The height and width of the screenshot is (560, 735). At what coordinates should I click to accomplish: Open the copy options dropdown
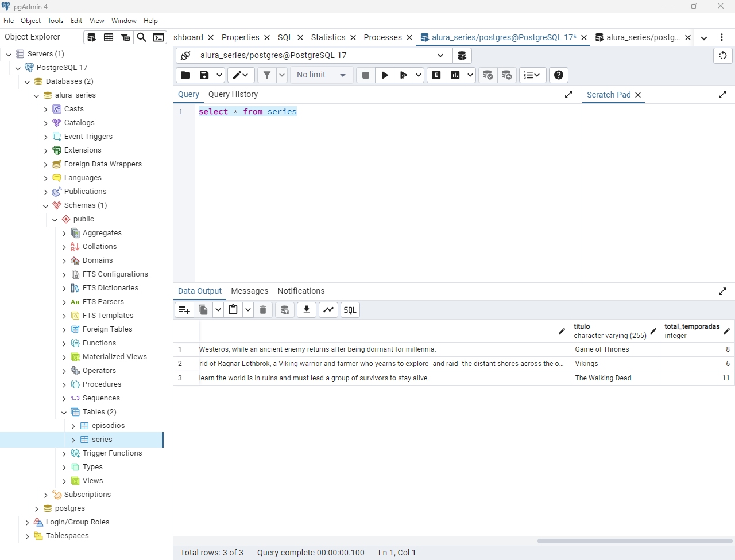pos(218,310)
